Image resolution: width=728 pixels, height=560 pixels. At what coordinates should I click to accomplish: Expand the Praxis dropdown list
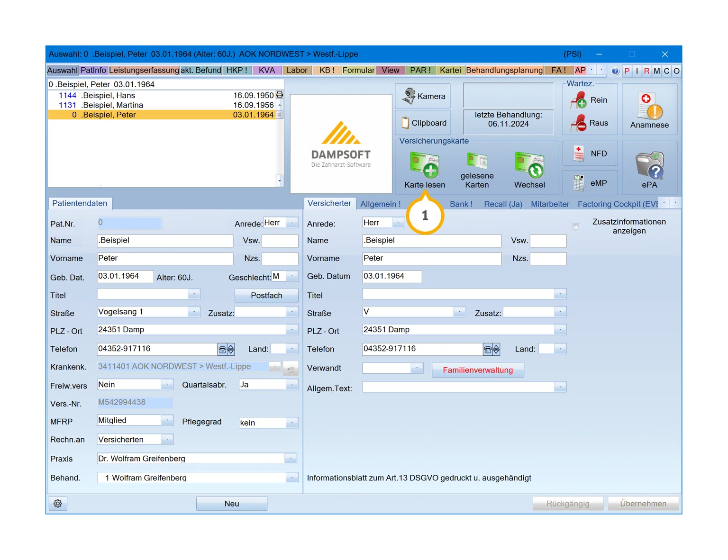point(291,459)
